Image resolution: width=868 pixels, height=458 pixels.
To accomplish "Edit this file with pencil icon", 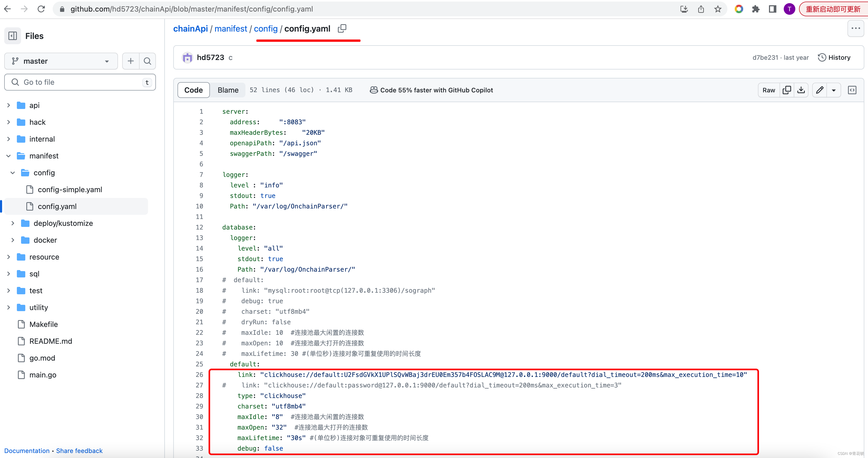I will click(x=820, y=90).
